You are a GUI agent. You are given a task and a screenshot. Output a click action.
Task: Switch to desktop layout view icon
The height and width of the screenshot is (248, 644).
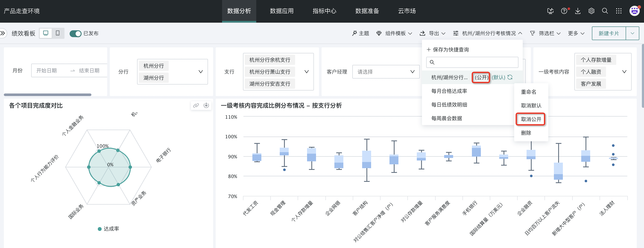pos(46,33)
